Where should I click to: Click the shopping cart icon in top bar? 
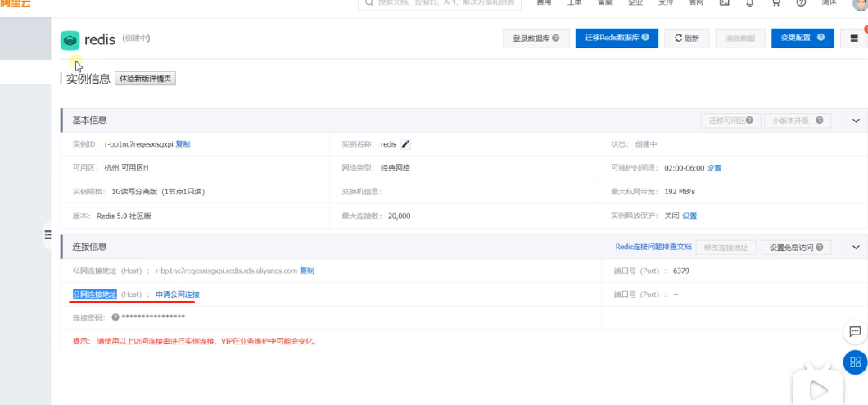tap(776, 2)
